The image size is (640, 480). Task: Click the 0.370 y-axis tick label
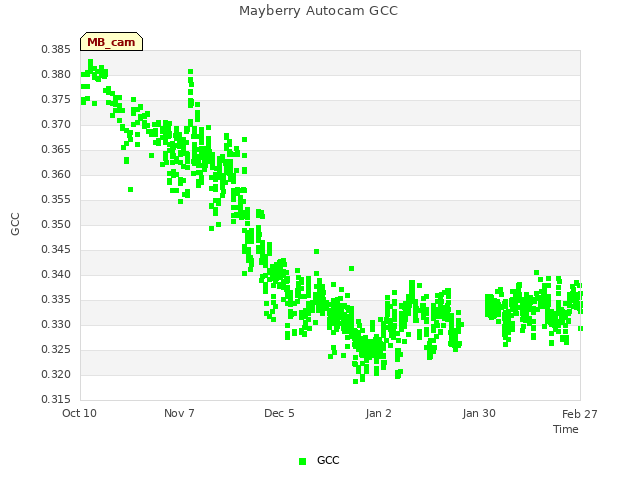pos(56,124)
